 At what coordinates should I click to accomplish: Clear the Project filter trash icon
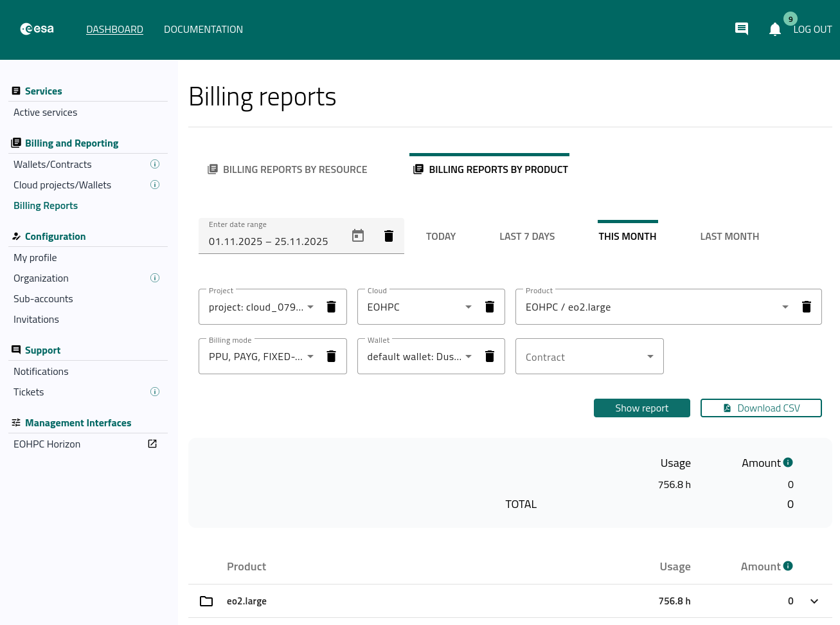pyautogui.click(x=332, y=307)
